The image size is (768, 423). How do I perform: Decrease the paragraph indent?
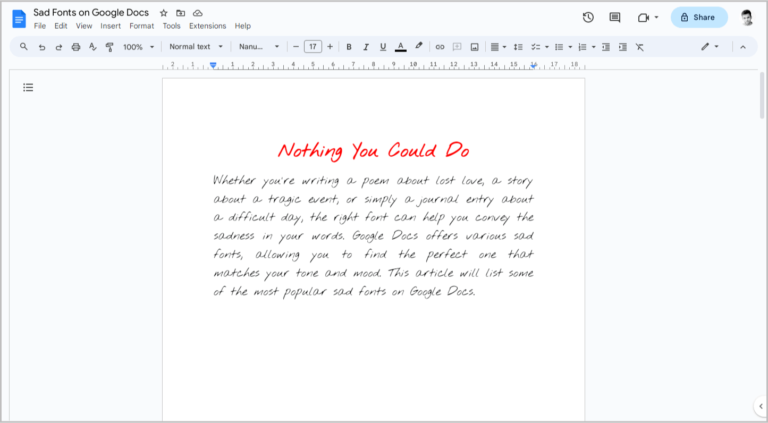pos(606,47)
